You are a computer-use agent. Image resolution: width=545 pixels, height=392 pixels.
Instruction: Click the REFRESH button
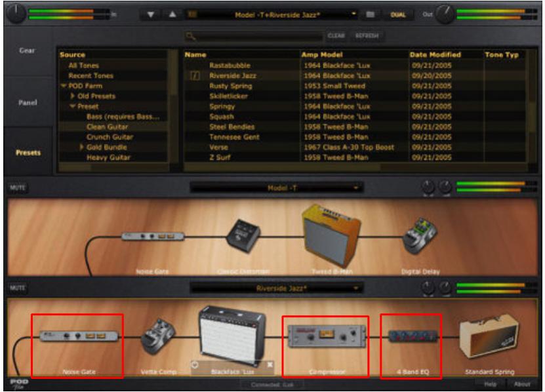[x=367, y=35]
